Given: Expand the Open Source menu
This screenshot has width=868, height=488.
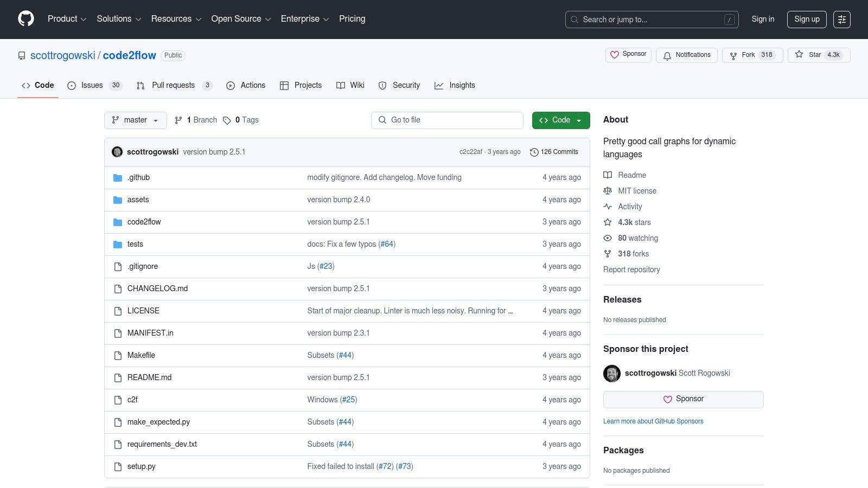Looking at the screenshot, I should point(241,19).
